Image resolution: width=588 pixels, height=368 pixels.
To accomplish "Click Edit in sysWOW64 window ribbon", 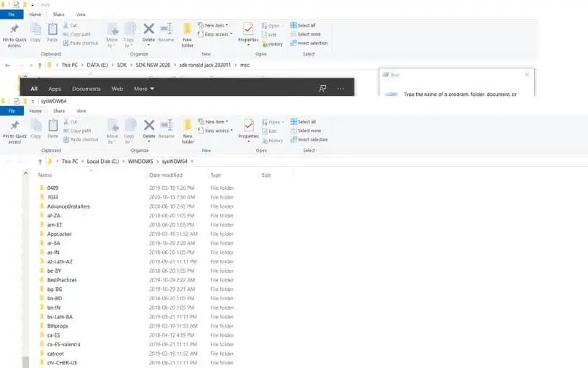I will pos(269,131).
